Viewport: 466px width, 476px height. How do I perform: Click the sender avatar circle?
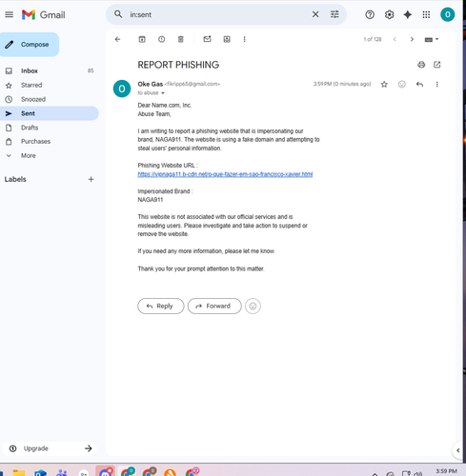pos(122,89)
